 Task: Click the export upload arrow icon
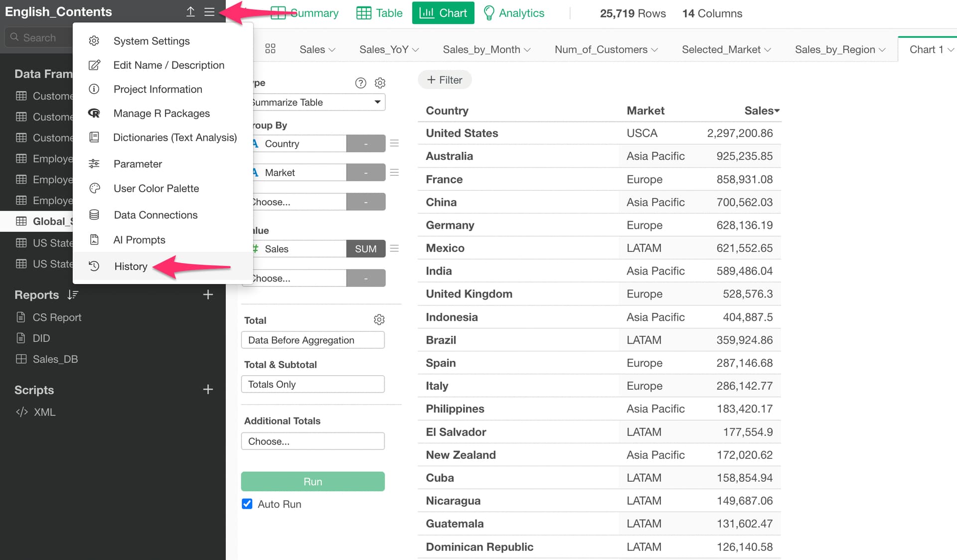point(190,12)
